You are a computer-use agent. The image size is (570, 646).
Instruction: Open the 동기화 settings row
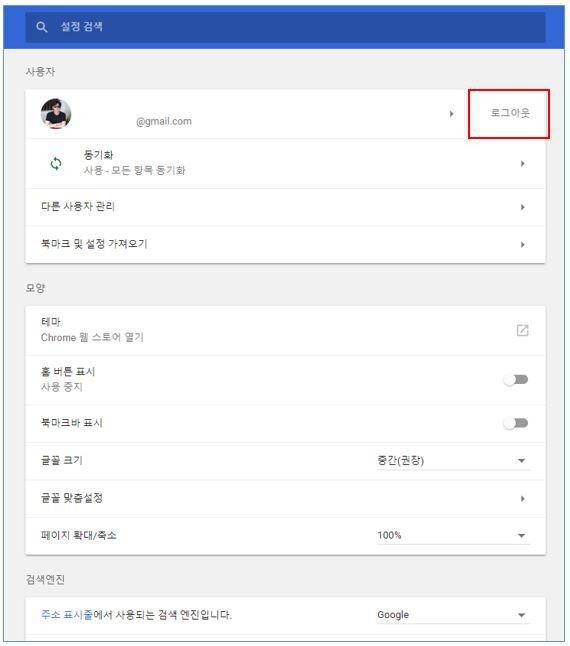[x=285, y=164]
